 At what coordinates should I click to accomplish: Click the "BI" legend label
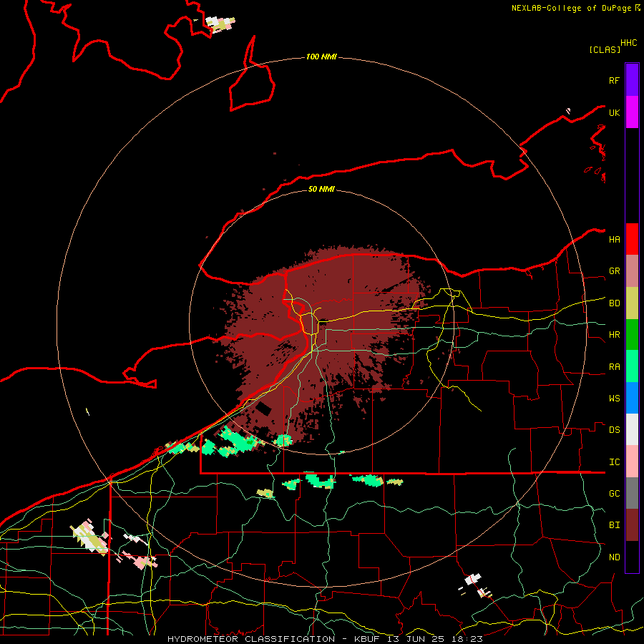point(614,525)
